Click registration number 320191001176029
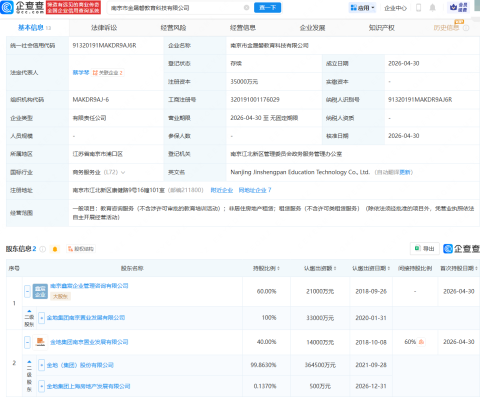The image size is (480, 397). click(255, 100)
